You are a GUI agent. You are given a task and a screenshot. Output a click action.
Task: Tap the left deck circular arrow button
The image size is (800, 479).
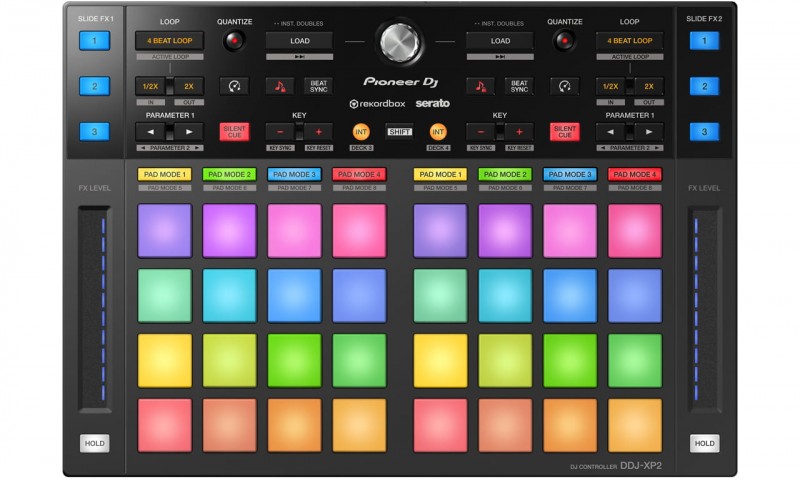pyautogui.click(x=234, y=87)
